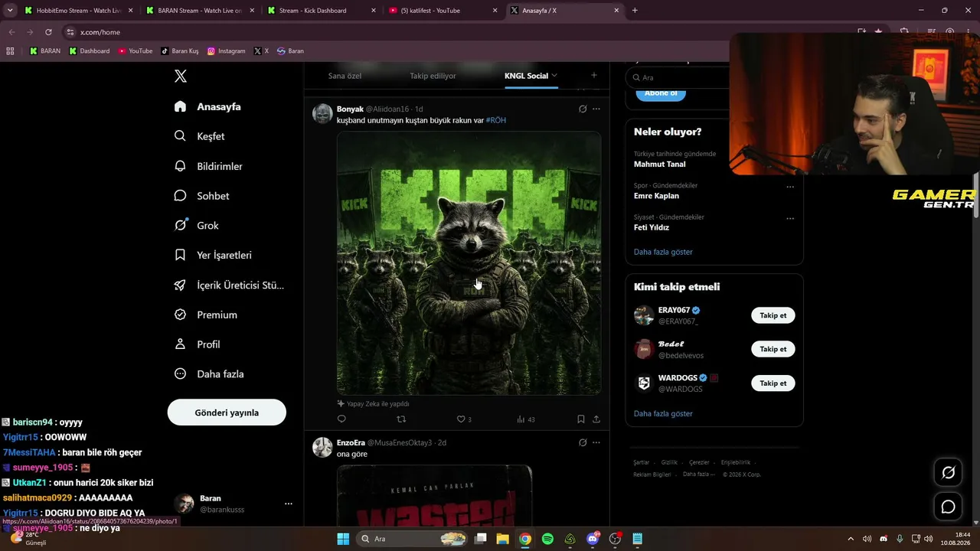
Task: Click the Abone ol button
Action: click(661, 93)
